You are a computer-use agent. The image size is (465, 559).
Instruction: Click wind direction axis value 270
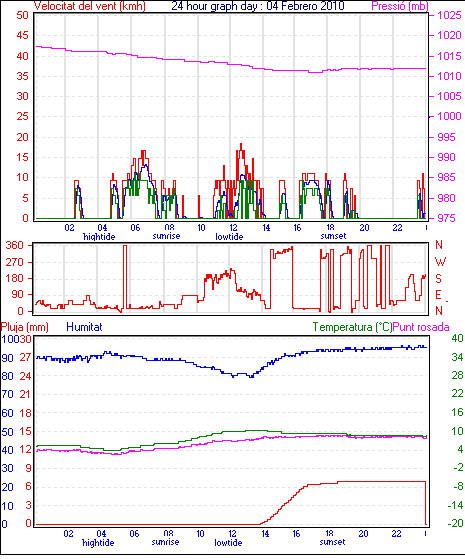coord(14,262)
